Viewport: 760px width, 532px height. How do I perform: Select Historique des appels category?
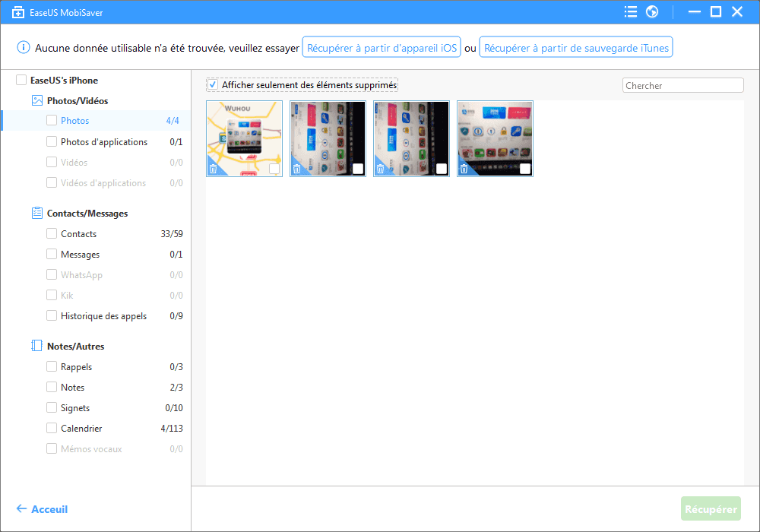pos(103,316)
